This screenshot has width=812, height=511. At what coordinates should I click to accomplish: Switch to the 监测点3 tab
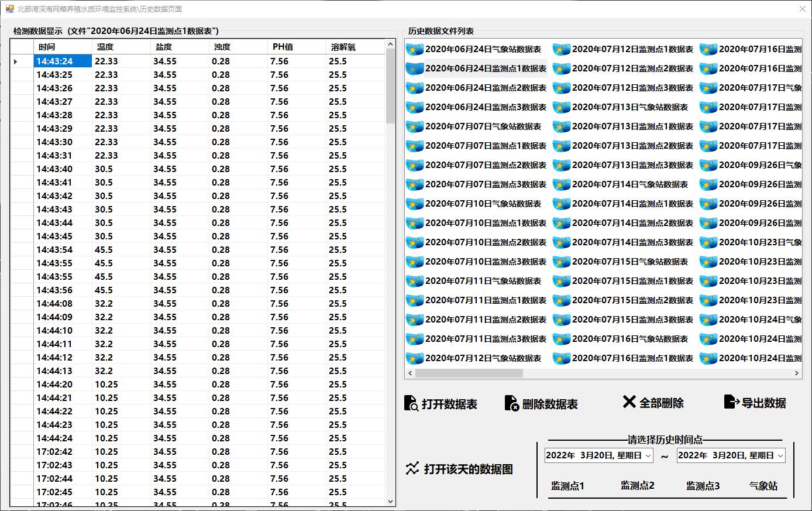pos(703,486)
